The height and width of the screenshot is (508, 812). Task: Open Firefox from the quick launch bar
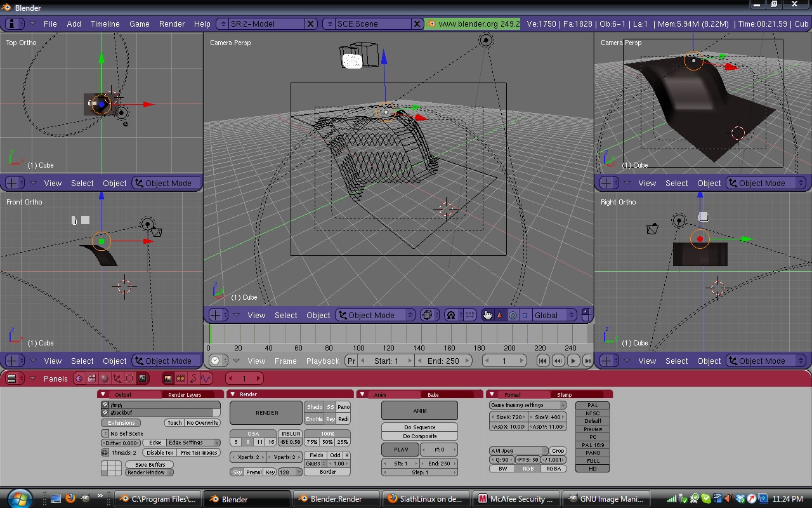coord(70,499)
